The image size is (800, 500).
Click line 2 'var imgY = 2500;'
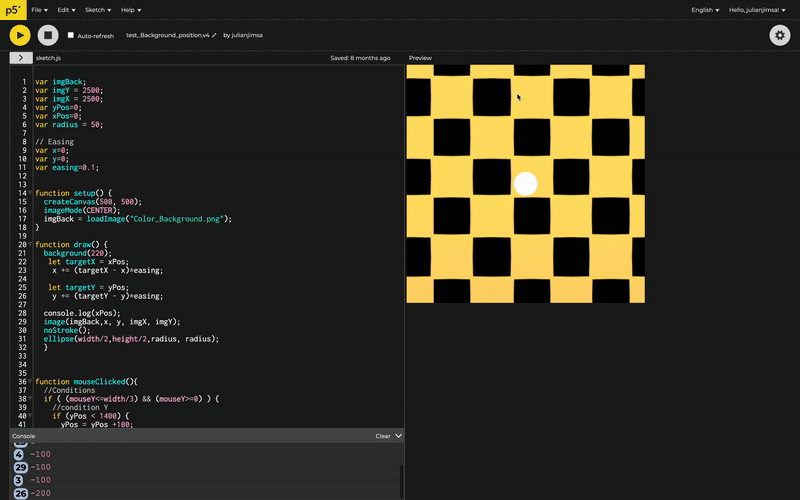click(69, 90)
